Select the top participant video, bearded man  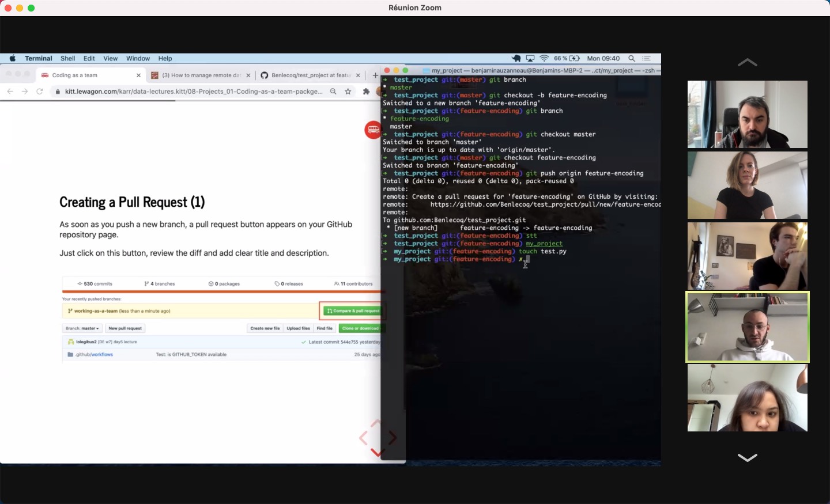tap(748, 114)
